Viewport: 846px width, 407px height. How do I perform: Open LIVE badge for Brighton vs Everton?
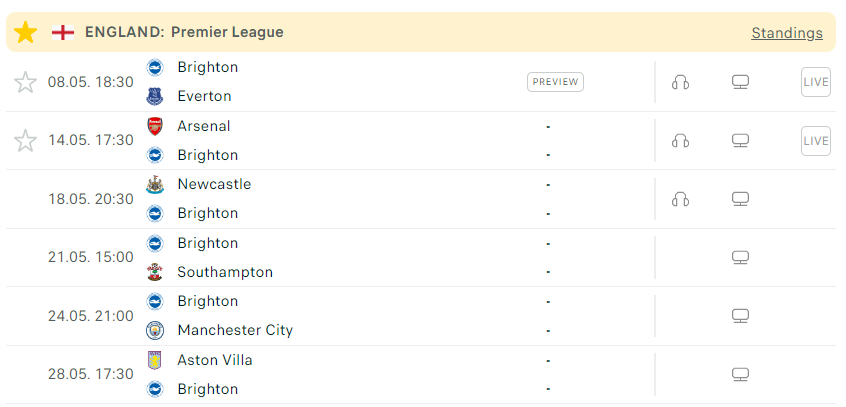tap(816, 82)
